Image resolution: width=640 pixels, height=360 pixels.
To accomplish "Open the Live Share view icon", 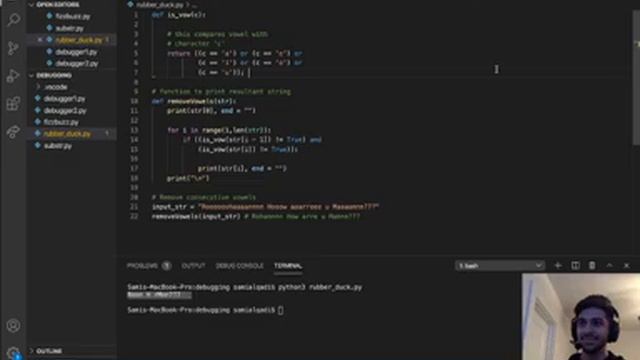I will (x=13, y=131).
